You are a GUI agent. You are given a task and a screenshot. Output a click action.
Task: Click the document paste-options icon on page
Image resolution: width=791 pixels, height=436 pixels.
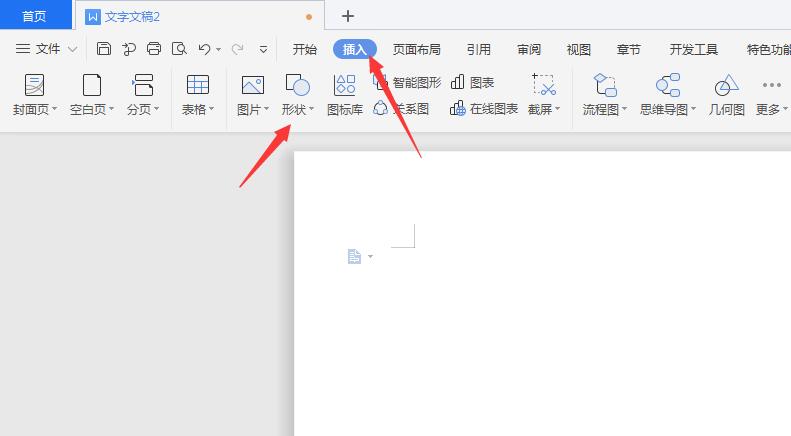[x=355, y=256]
